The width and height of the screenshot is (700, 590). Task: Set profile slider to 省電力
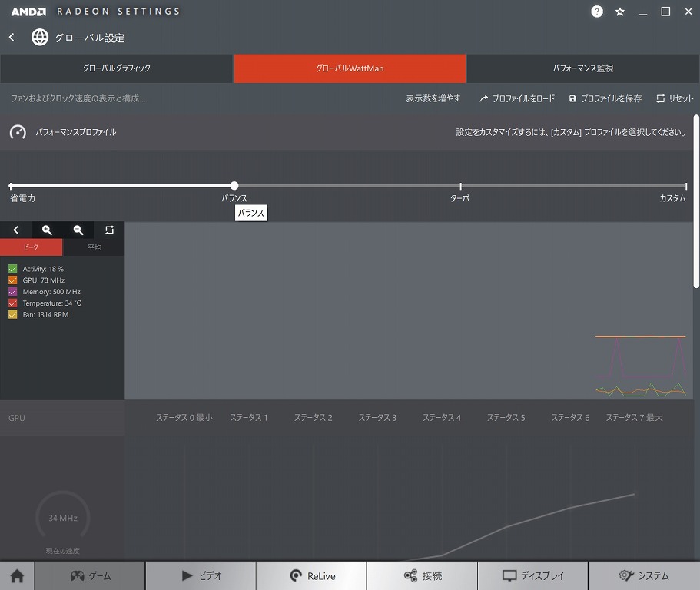click(x=11, y=186)
